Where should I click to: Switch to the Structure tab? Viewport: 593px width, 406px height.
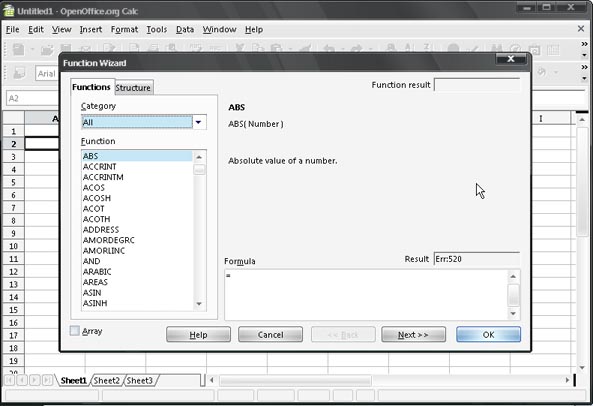coord(133,88)
